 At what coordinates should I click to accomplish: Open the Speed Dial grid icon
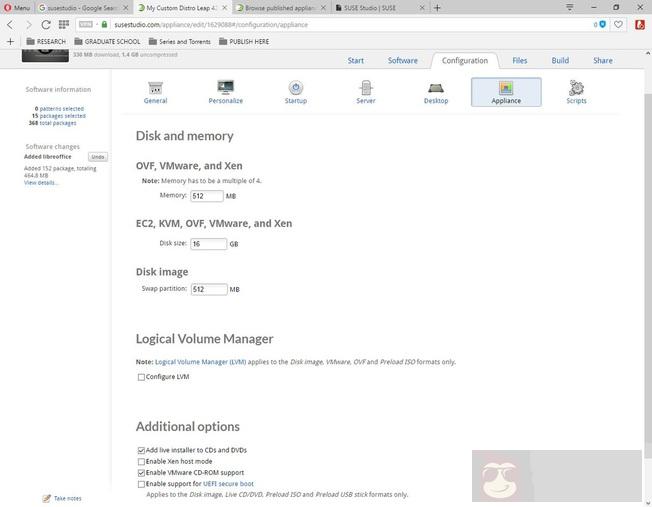(64, 25)
